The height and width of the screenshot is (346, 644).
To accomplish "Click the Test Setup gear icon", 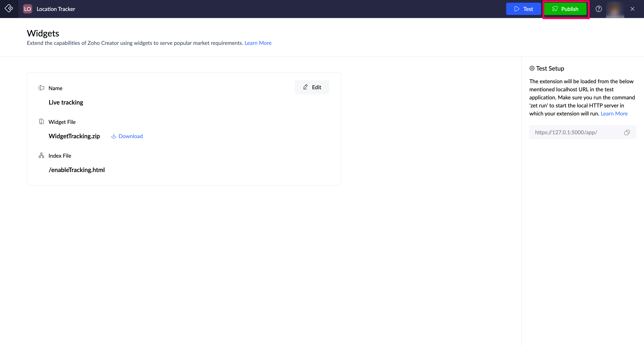I will [x=532, y=68].
